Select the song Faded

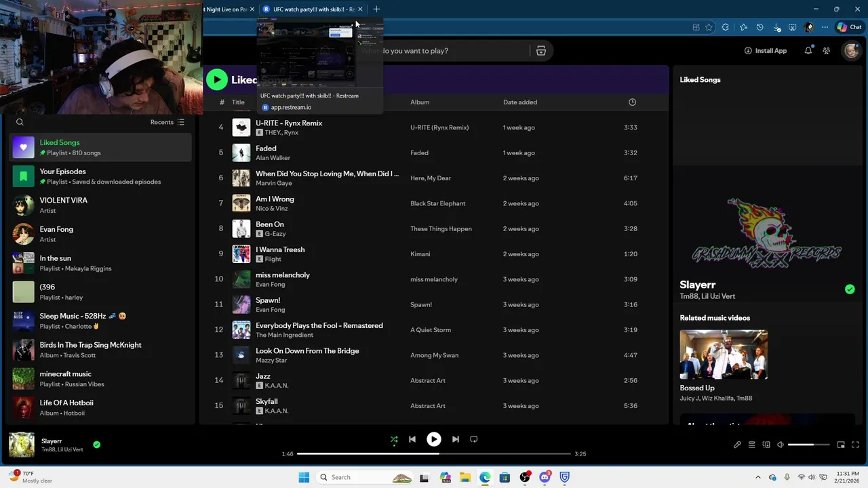[266, 148]
